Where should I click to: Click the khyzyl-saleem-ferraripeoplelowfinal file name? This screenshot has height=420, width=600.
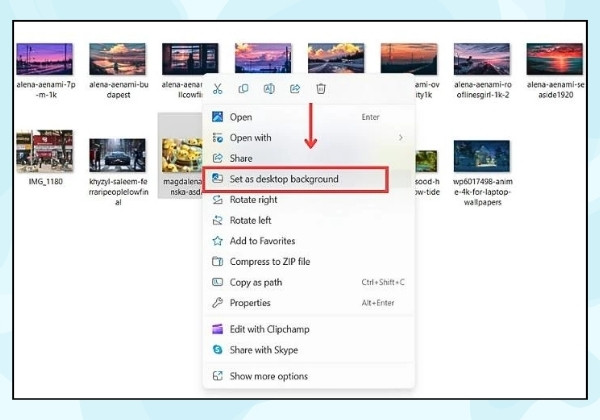pos(118,192)
